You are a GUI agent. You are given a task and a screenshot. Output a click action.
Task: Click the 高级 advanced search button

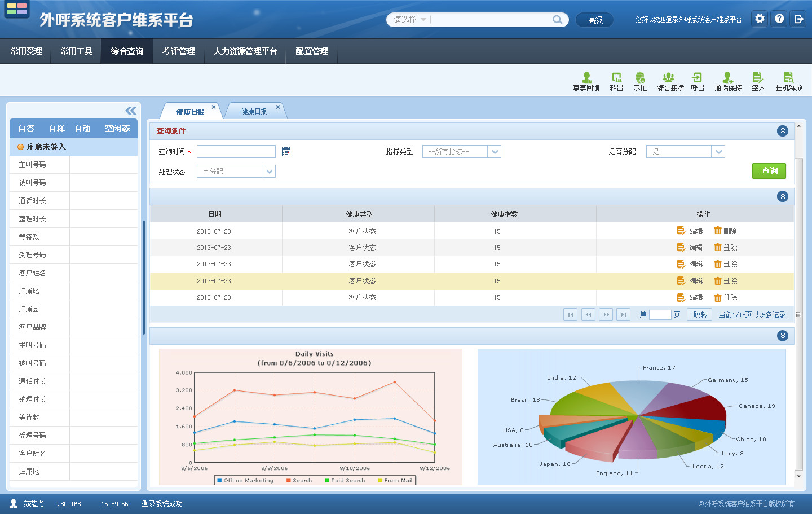(x=594, y=20)
